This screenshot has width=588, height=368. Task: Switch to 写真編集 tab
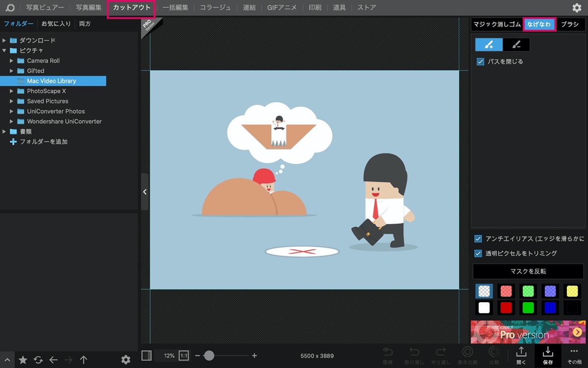[89, 8]
